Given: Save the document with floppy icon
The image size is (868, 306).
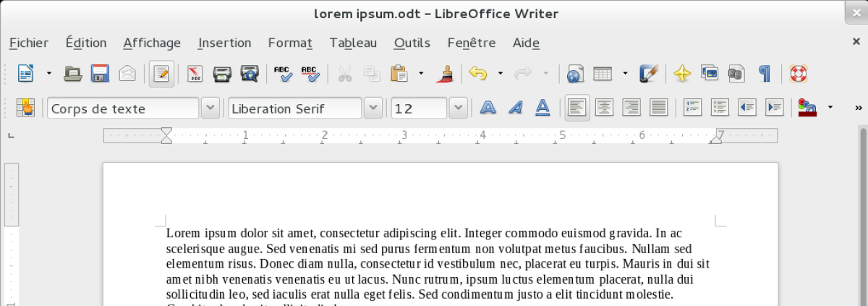Looking at the screenshot, I should 100,73.
